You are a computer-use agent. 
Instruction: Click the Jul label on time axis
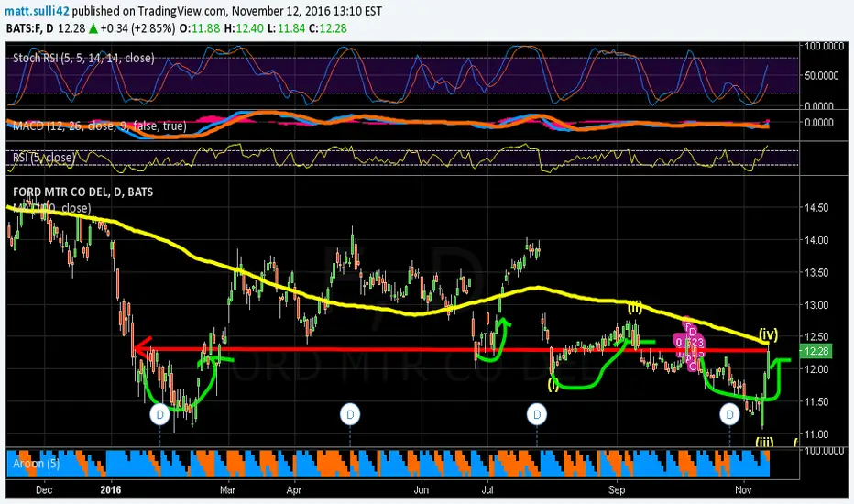[x=487, y=489]
